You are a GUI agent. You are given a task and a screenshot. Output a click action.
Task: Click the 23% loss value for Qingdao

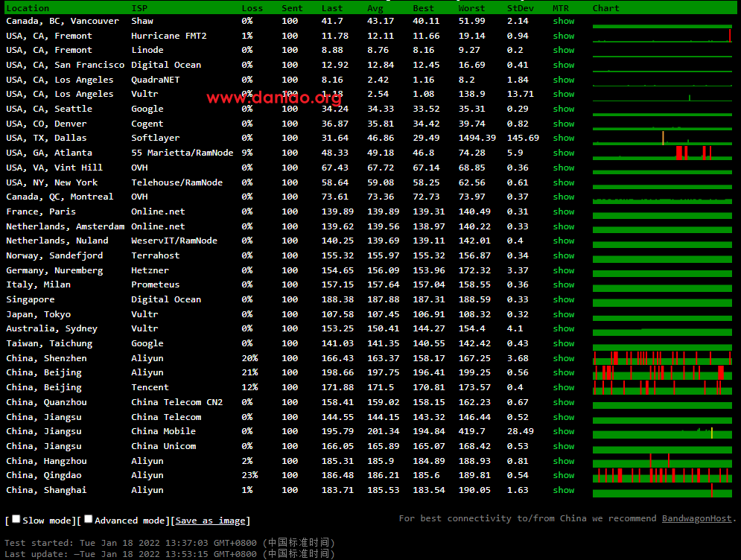249,475
